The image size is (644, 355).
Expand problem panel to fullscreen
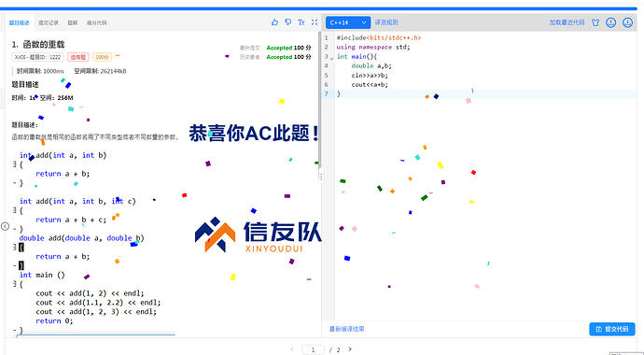coord(315,22)
